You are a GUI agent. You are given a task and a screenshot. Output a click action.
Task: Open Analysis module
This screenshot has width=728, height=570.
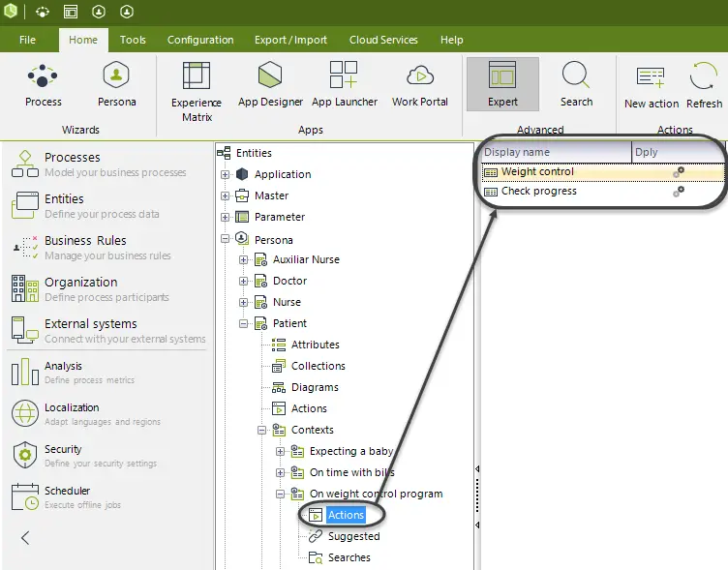click(x=74, y=373)
